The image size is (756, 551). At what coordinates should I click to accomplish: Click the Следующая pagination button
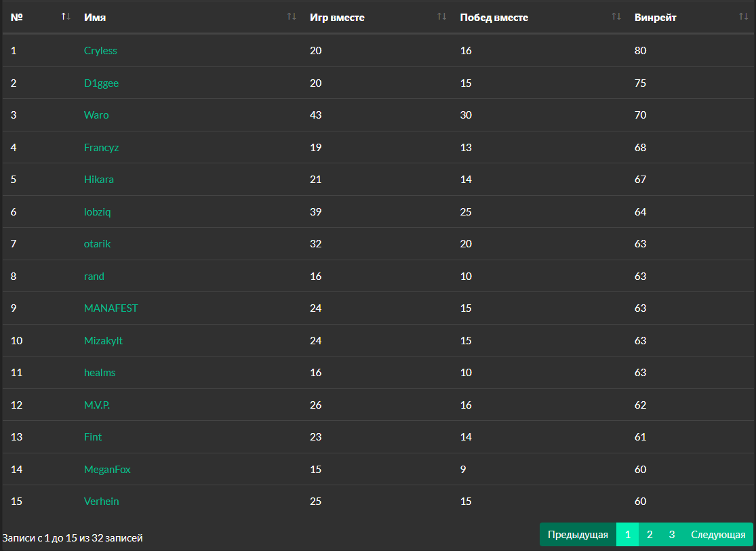click(718, 535)
